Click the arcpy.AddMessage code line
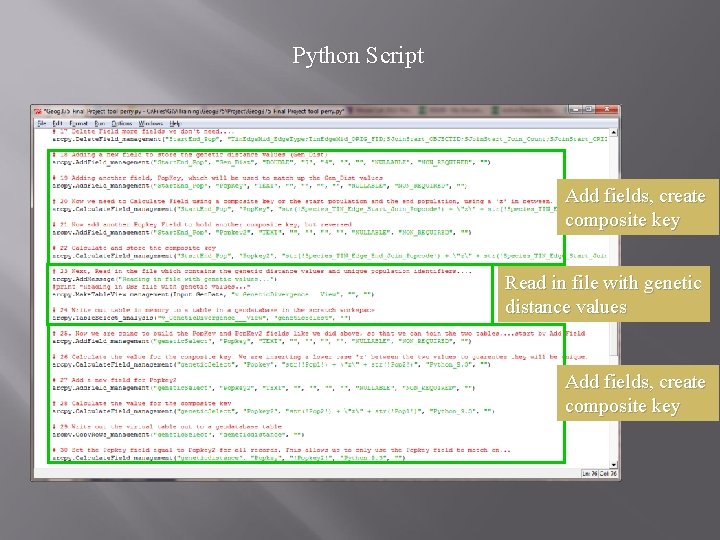Viewport: 720px width, 540px height. click(164, 279)
